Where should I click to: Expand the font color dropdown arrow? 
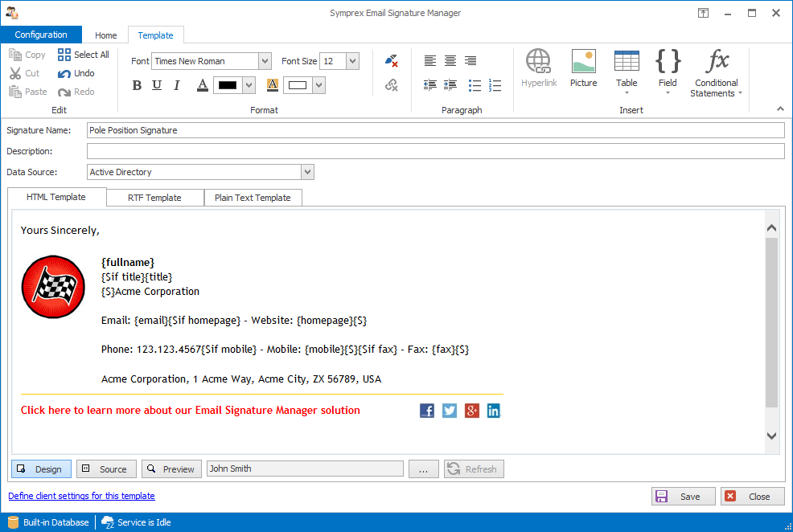point(249,85)
